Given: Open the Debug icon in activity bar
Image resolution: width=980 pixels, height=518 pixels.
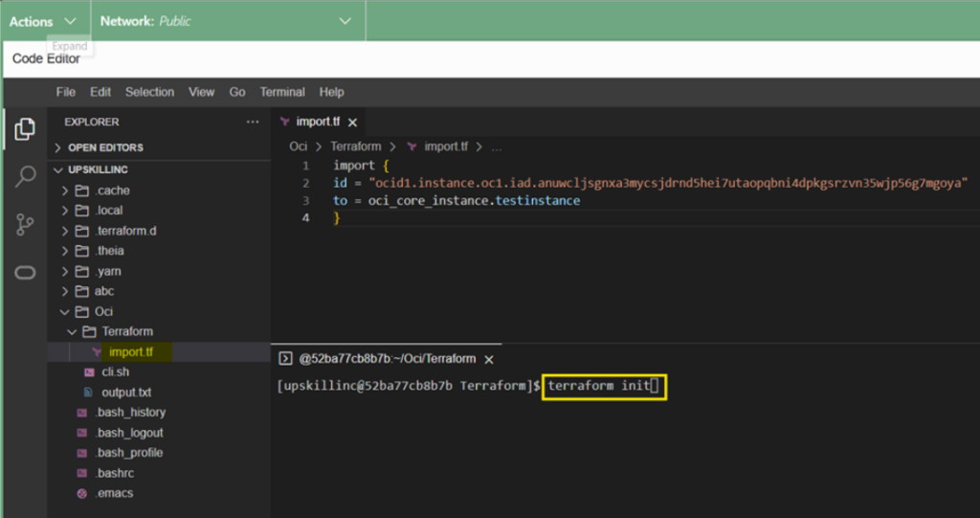Looking at the screenshot, I should [25, 273].
